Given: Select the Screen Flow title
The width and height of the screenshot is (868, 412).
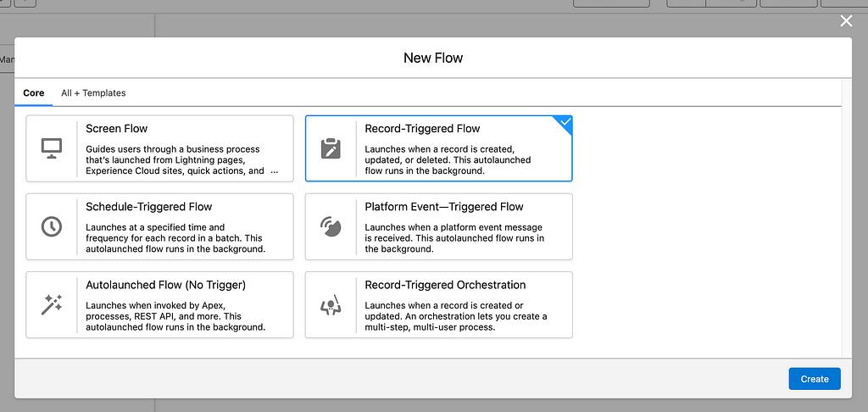Looking at the screenshot, I should point(116,129).
